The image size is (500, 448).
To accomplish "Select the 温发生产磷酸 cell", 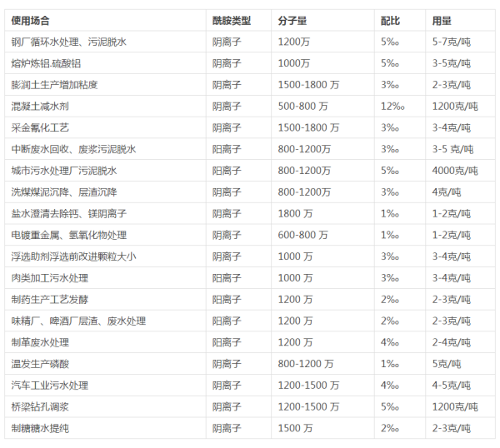I will (38, 364).
